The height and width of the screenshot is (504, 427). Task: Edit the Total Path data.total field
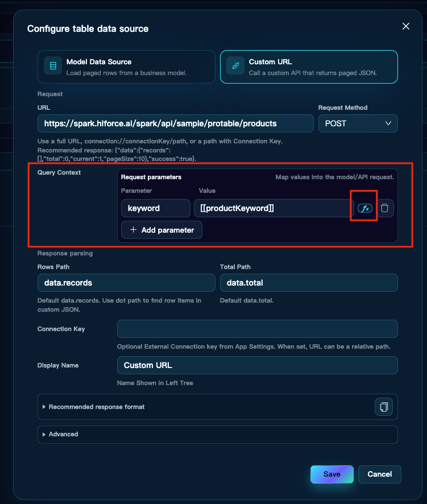tap(309, 283)
